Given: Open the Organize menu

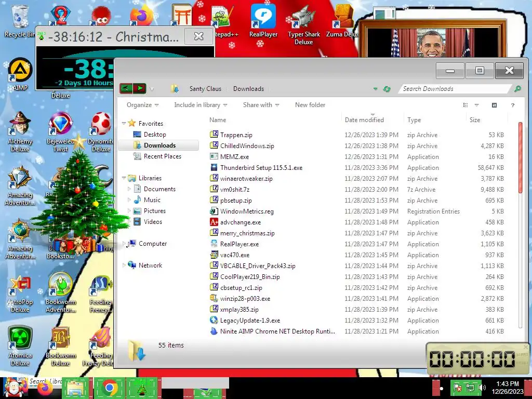Looking at the screenshot, I should (142, 105).
